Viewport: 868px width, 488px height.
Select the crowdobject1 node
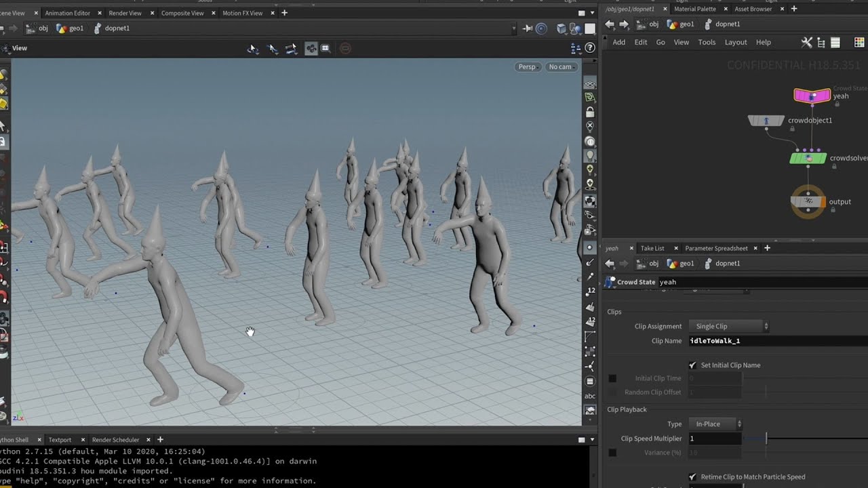[766, 121]
